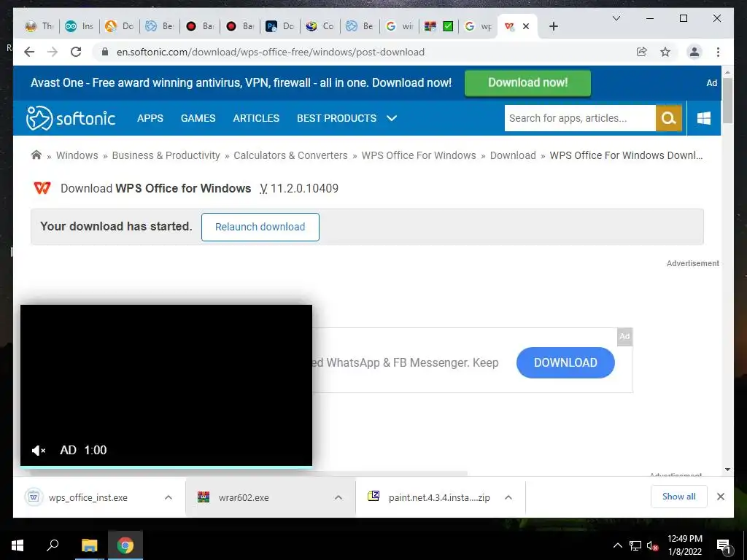The image size is (747, 560).
Task: Switch to the 'Ins' tab
Action: click(x=79, y=26)
